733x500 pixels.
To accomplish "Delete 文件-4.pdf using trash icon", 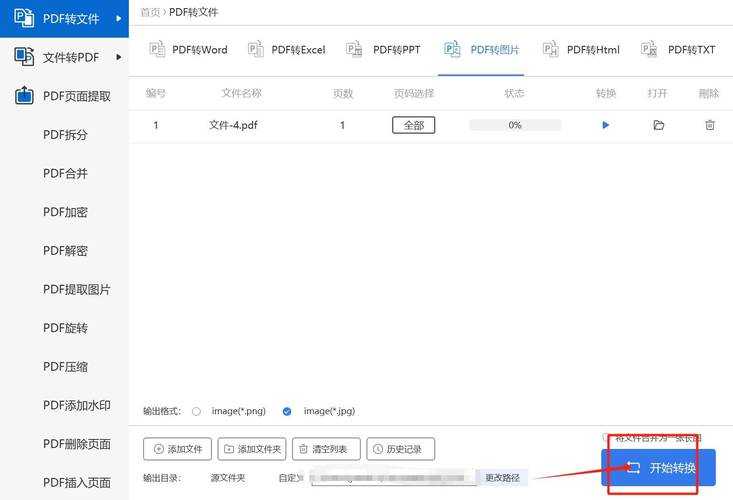I will 710,125.
